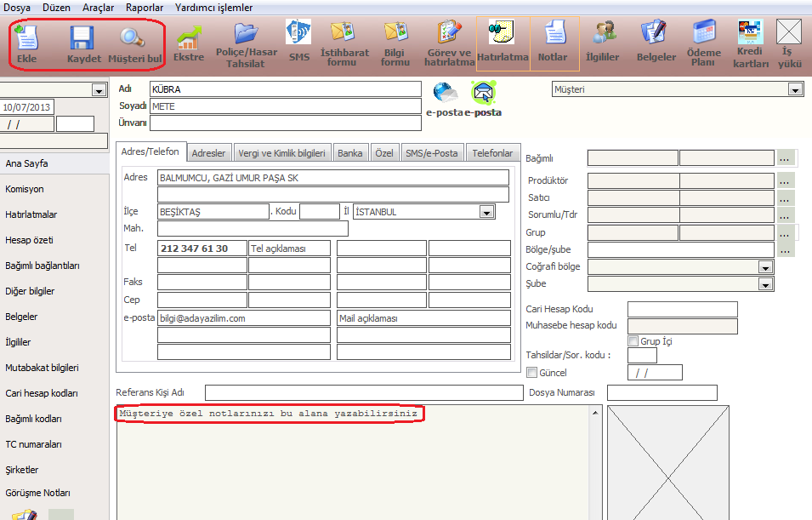The image size is (812, 520).
Task: Open the Raporlar menu
Action: coord(144,7)
